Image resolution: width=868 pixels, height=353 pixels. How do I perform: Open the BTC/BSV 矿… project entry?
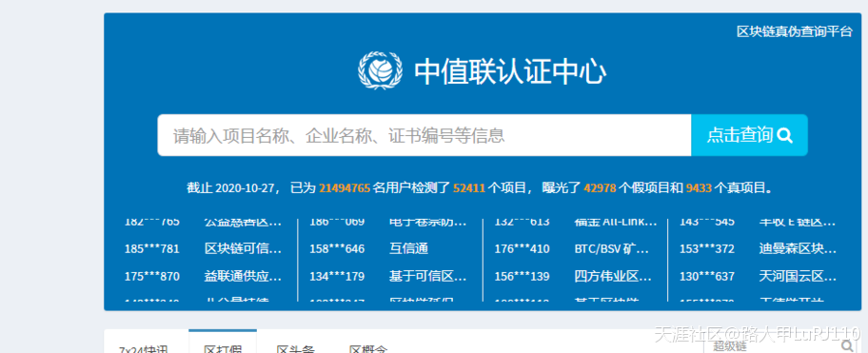(x=612, y=249)
